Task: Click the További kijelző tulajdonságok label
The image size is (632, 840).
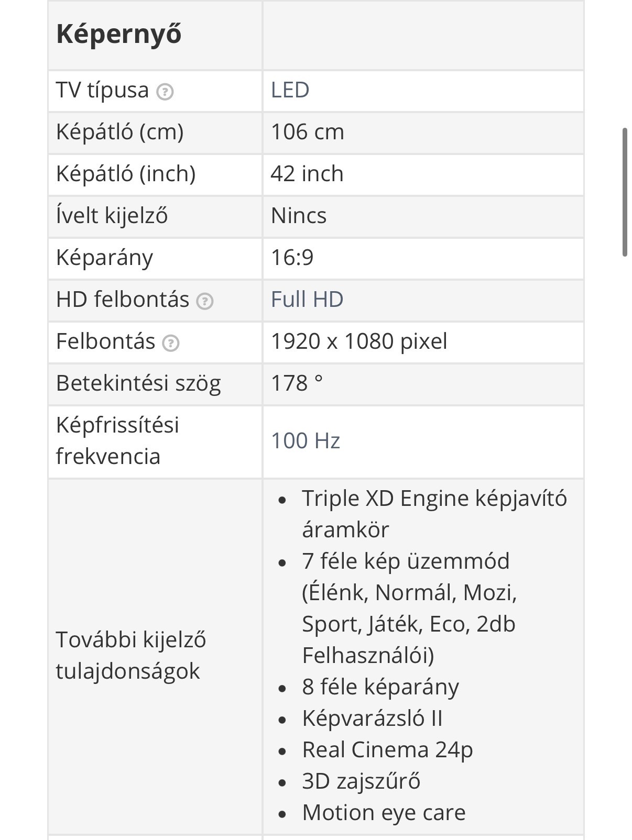Action: pos(131,655)
